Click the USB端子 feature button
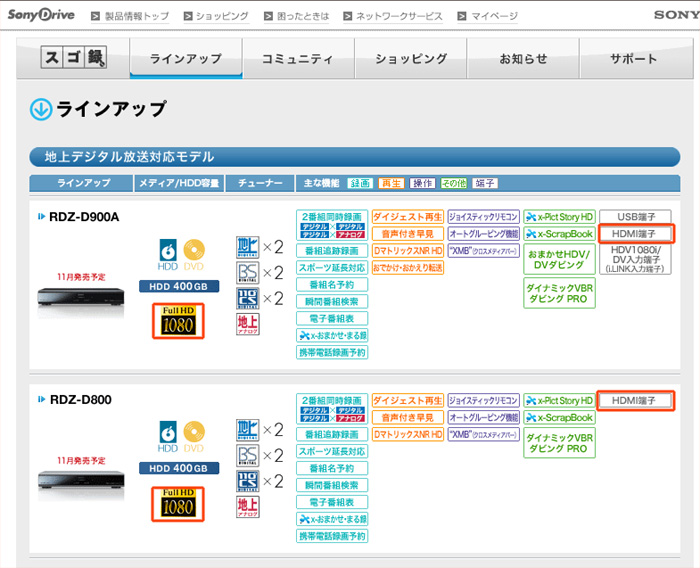 tap(636, 216)
